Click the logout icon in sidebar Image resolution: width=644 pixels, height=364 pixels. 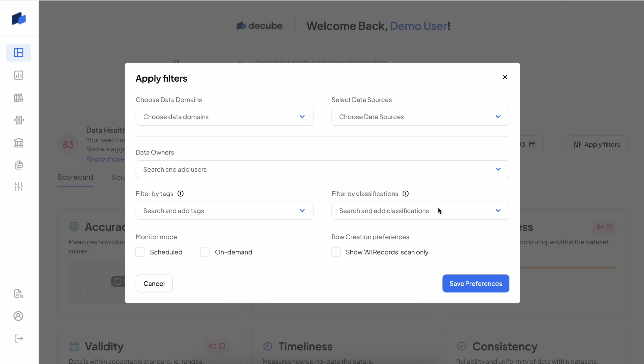click(x=19, y=339)
